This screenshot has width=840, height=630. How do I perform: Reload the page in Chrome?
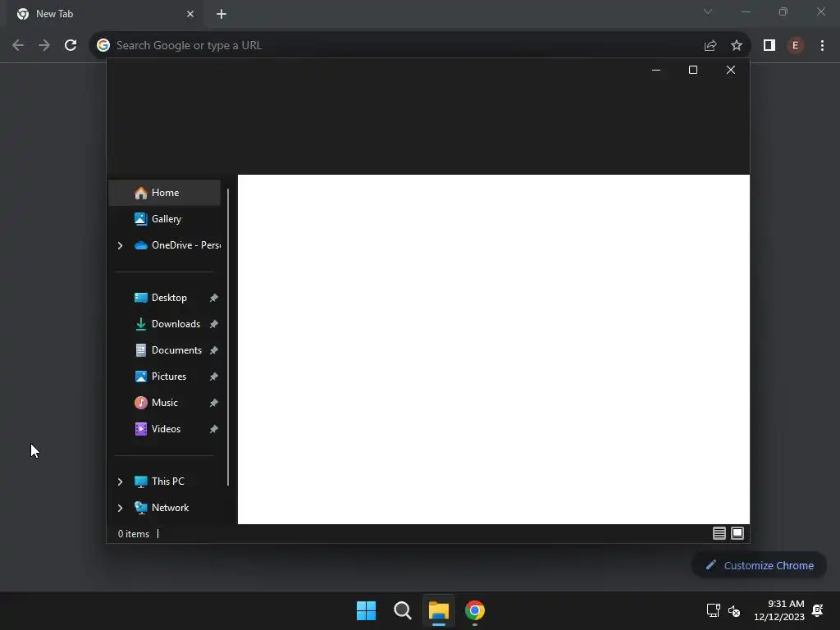click(x=71, y=46)
